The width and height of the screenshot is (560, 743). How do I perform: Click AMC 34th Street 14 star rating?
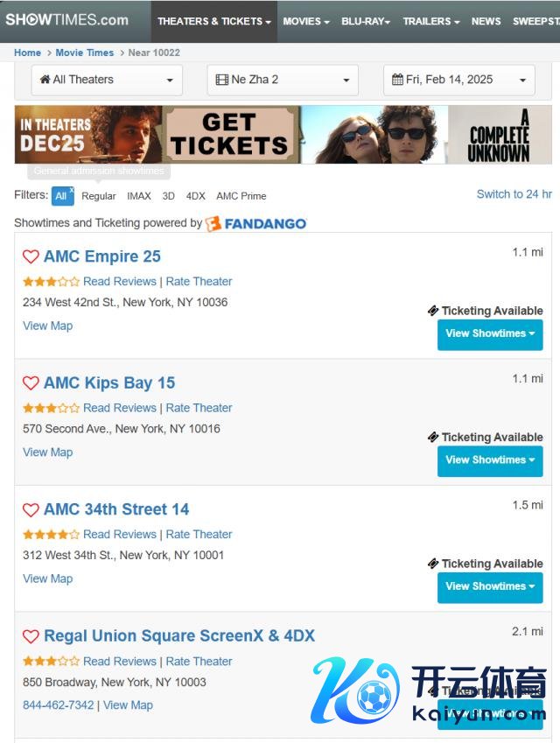point(51,535)
